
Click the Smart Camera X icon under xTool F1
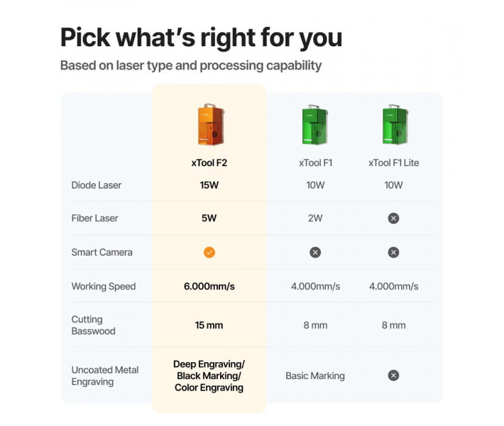pyautogui.click(x=315, y=252)
